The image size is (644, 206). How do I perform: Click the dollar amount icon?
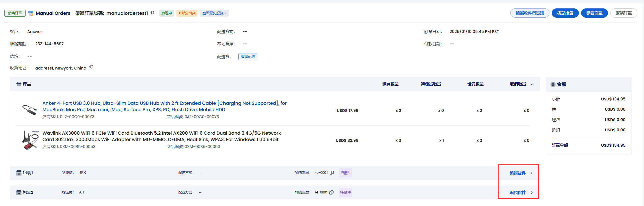[x=553, y=84]
